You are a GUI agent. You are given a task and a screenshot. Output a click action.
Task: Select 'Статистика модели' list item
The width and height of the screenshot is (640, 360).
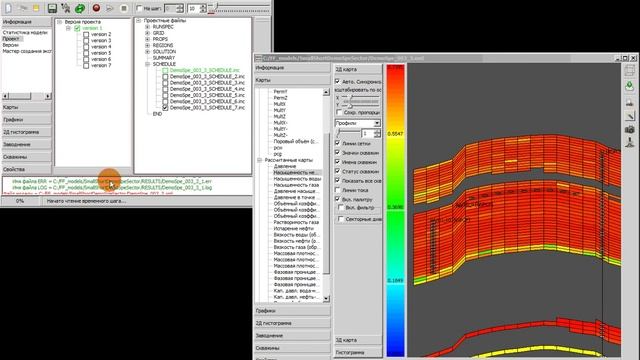point(25,32)
